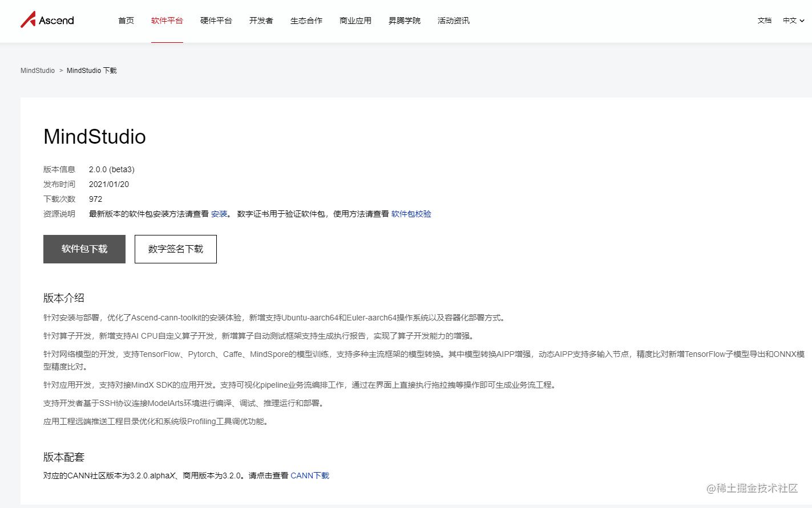Open the 生态合作 menu
The height and width of the screenshot is (508, 812).
coord(306,21)
